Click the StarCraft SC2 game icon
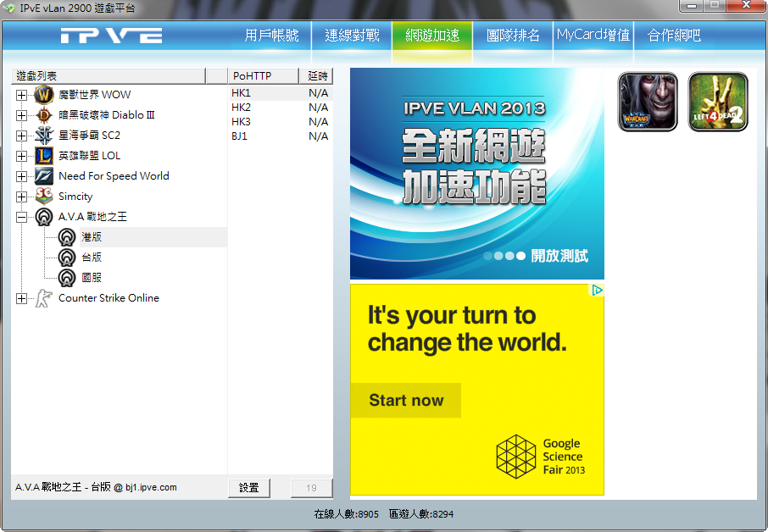 coord(43,136)
